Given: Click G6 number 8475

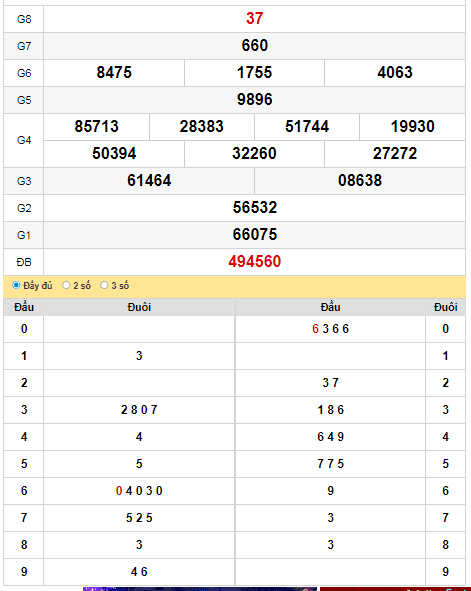Looking at the screenshot, I should (114, 72).
